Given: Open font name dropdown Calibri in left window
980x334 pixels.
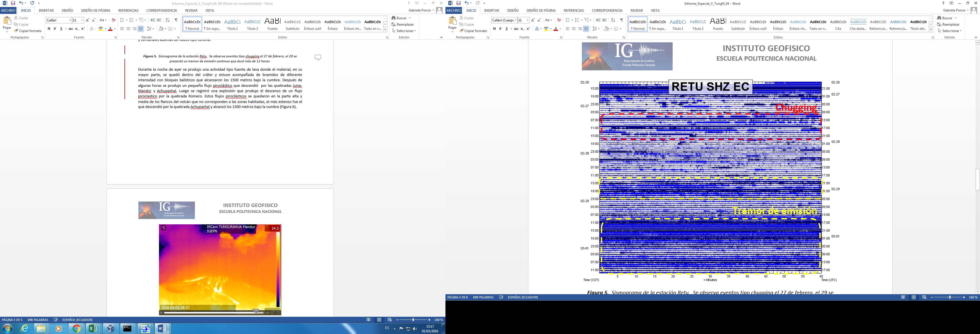Looking at the screenshot, I should 70,20.
